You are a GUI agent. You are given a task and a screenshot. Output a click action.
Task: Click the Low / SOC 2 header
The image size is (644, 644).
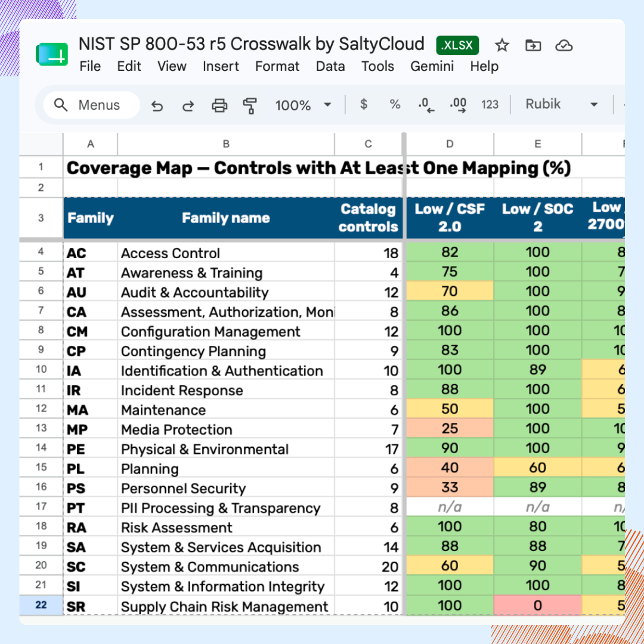point(538,218)
